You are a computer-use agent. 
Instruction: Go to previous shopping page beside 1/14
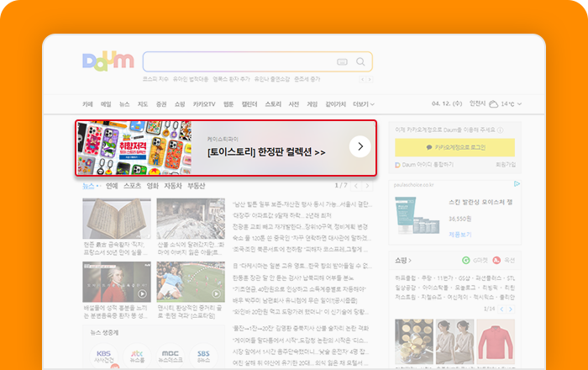coord(501,309)
